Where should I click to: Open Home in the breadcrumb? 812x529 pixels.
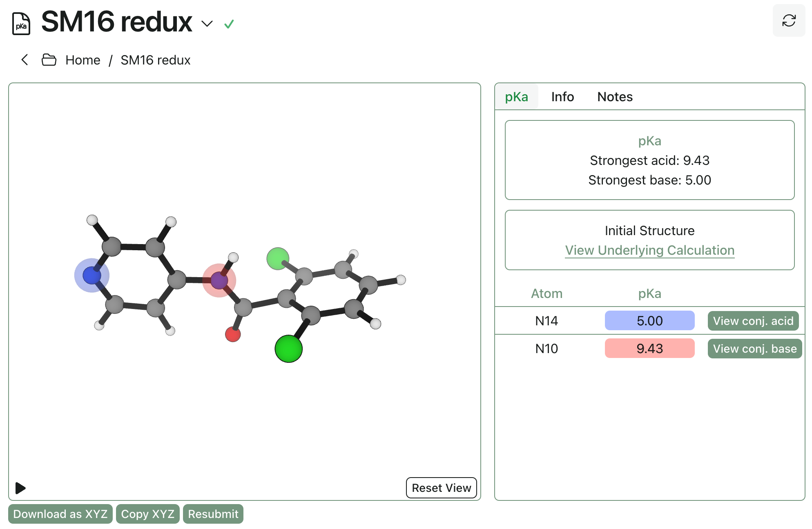click(x=83, y=60)
